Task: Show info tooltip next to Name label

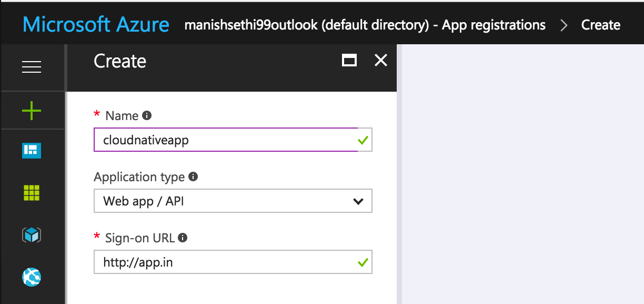Action: [x=147, y=115]
